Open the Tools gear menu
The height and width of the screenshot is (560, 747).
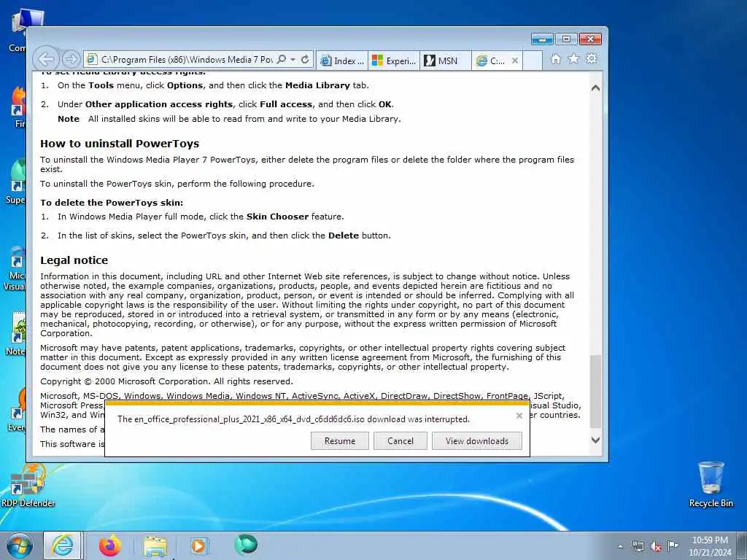(592, 59)
